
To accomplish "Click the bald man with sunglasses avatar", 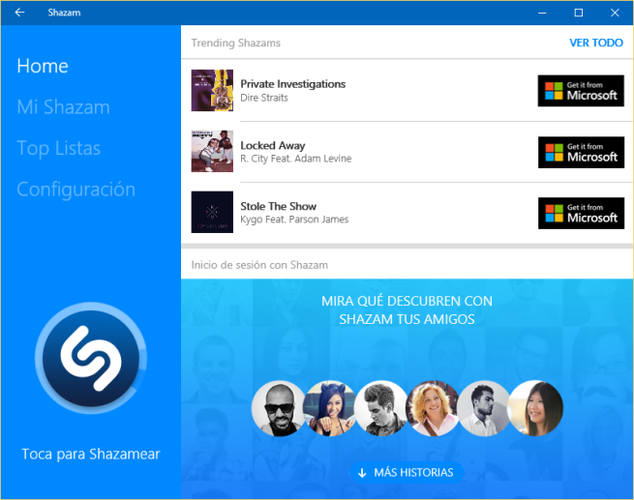I will (279, 408).
